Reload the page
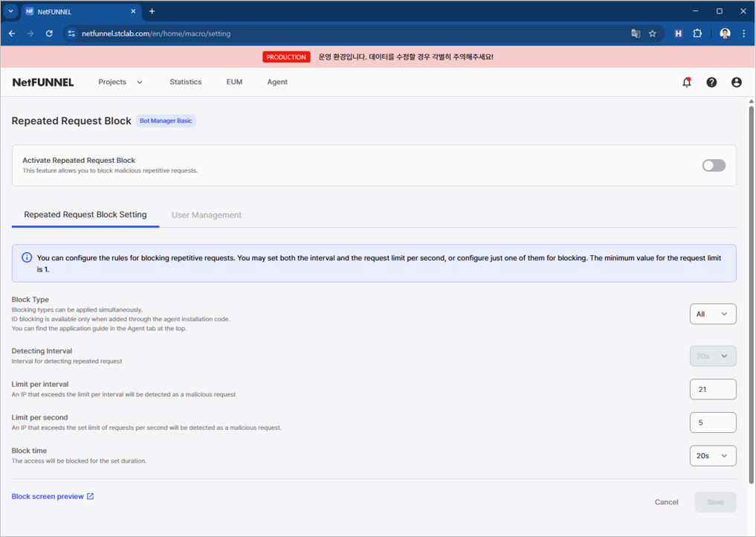The height and width of the screenshot is (537, 756). click(49, 33)
